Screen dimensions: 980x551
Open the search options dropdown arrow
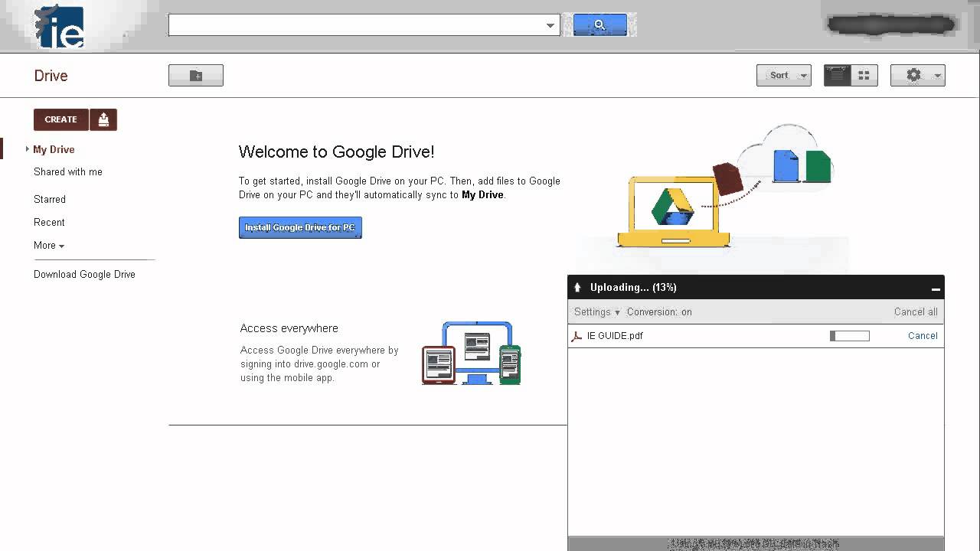(550, 25)
